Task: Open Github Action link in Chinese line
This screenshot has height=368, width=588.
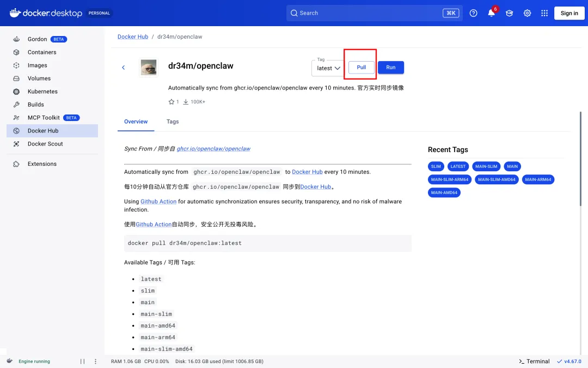Action: [154, 224]
